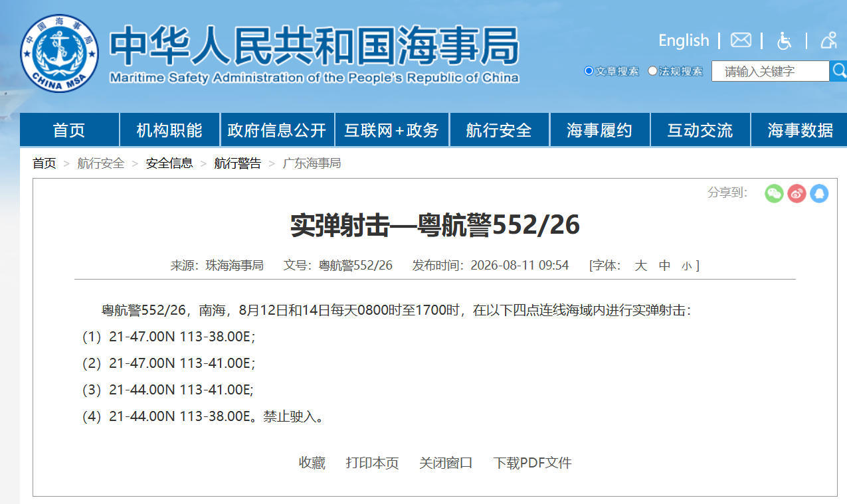This screenshot has height=504, width=847.
Task: Click the source text 珠海海事局
Action: click(235, 266)
